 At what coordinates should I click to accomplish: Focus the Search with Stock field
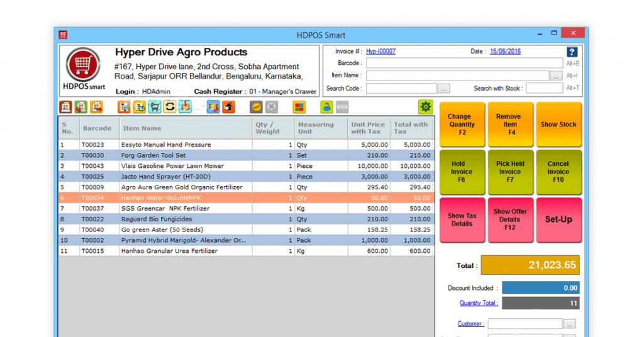click(x=544, y=88)
